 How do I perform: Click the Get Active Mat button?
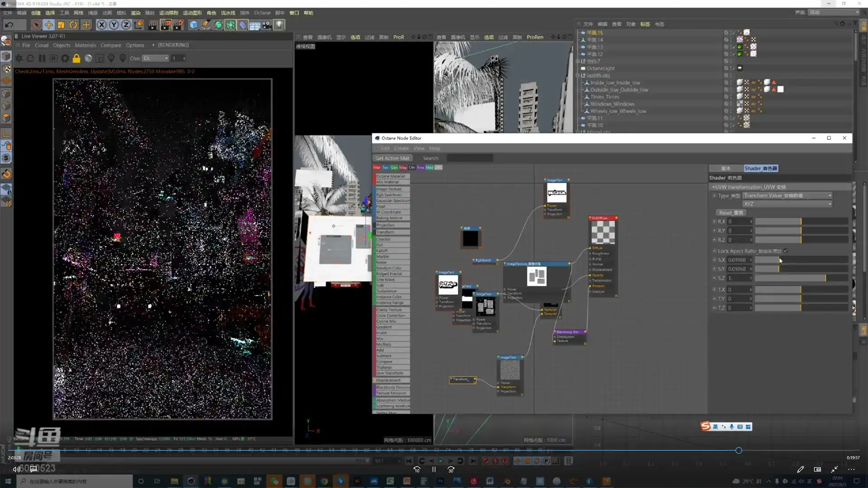(x=392, y=158)
